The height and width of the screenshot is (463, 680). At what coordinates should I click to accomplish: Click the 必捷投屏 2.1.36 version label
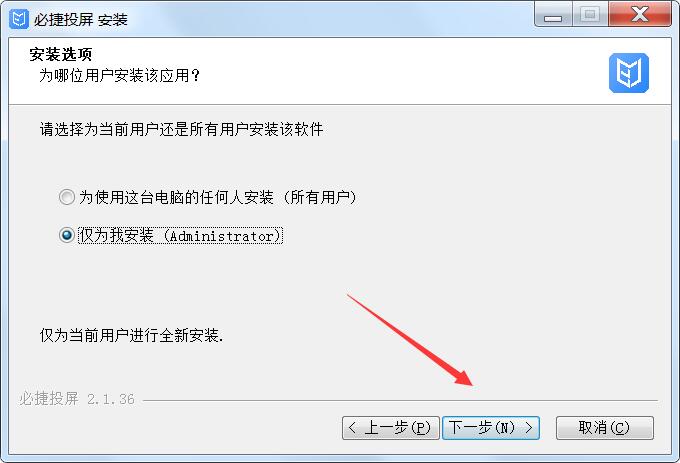coord(77,399)
